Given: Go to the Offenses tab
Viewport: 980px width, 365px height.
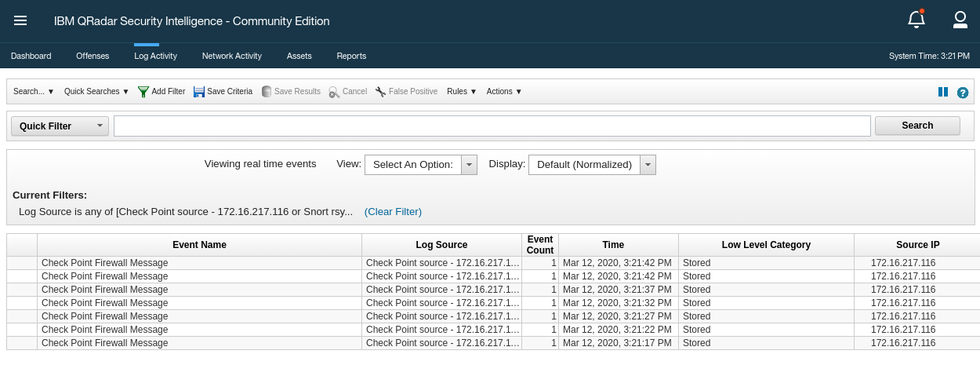Looking at the screenshot, I should click(93, 56).
